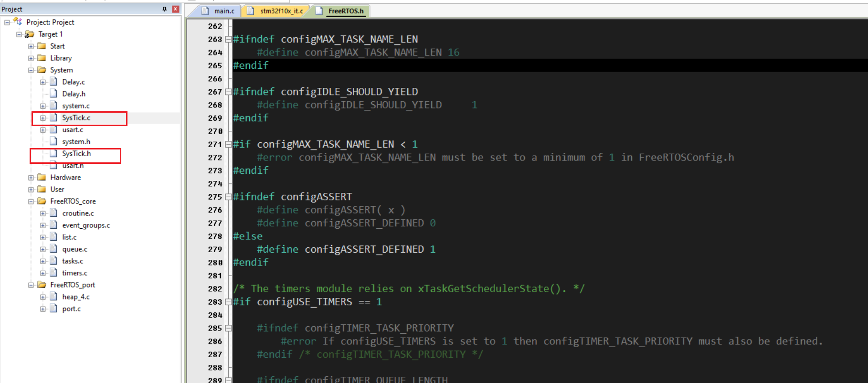Expand usart.c dependencies

point(43,130)
